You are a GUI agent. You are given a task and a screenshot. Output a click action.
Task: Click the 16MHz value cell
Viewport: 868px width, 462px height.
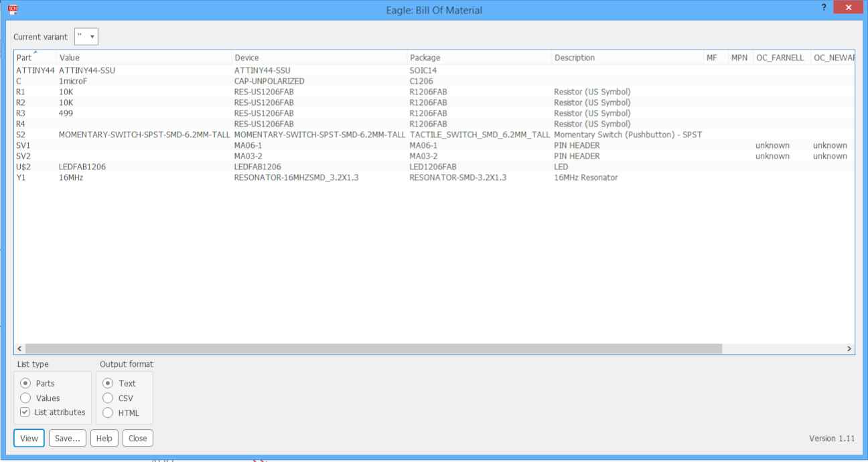point(71,177)
